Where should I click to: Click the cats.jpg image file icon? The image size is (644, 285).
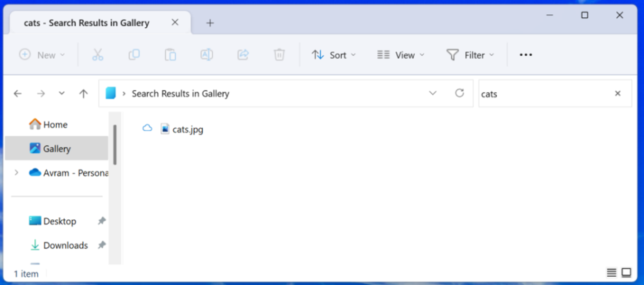pyautogui.click(x=165, y=129)
